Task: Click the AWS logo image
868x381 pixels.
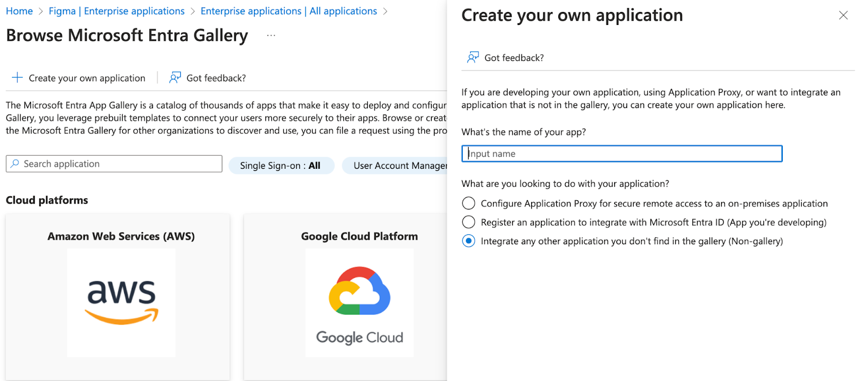Action: (x=122, y=302)
